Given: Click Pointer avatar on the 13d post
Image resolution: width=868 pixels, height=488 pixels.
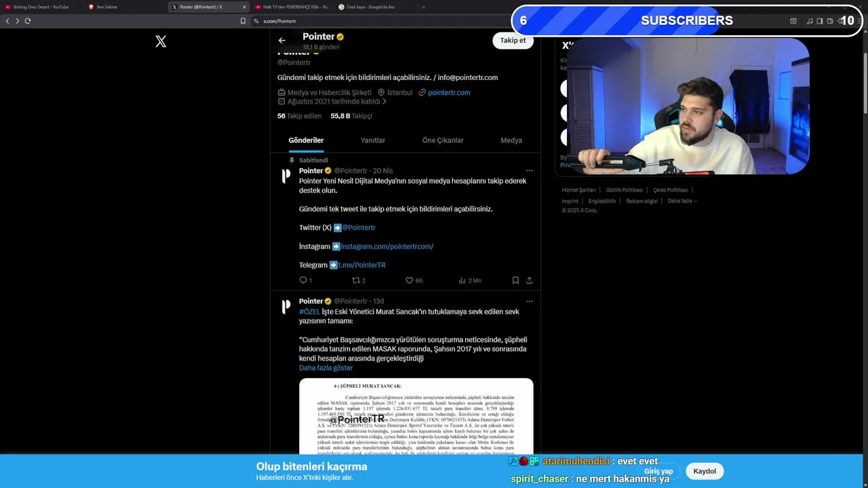Looking at the screenshot, I should pyautogui.click(x=286, y=306).
